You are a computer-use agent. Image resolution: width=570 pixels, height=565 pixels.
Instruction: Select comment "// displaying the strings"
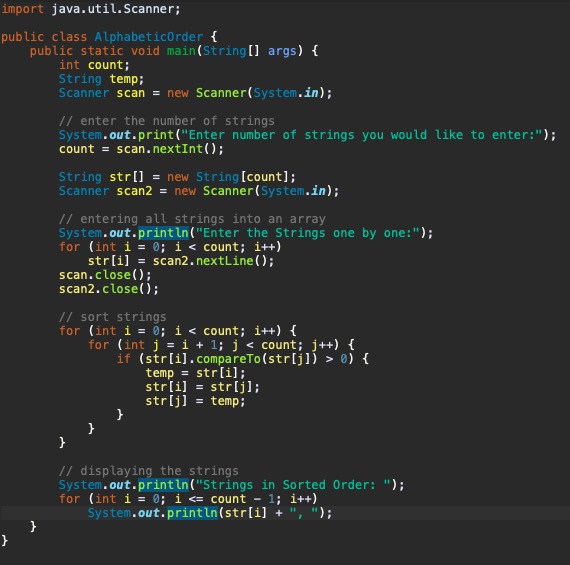click(149, 471)
